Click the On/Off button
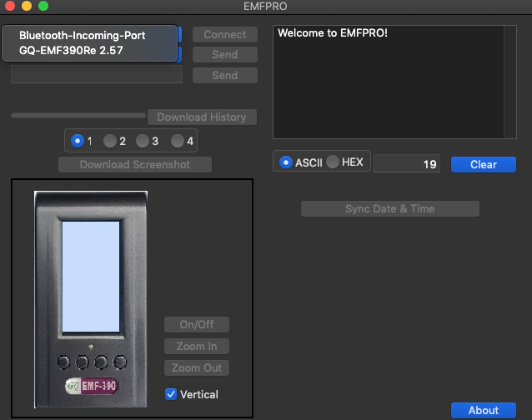 (197, 324)
